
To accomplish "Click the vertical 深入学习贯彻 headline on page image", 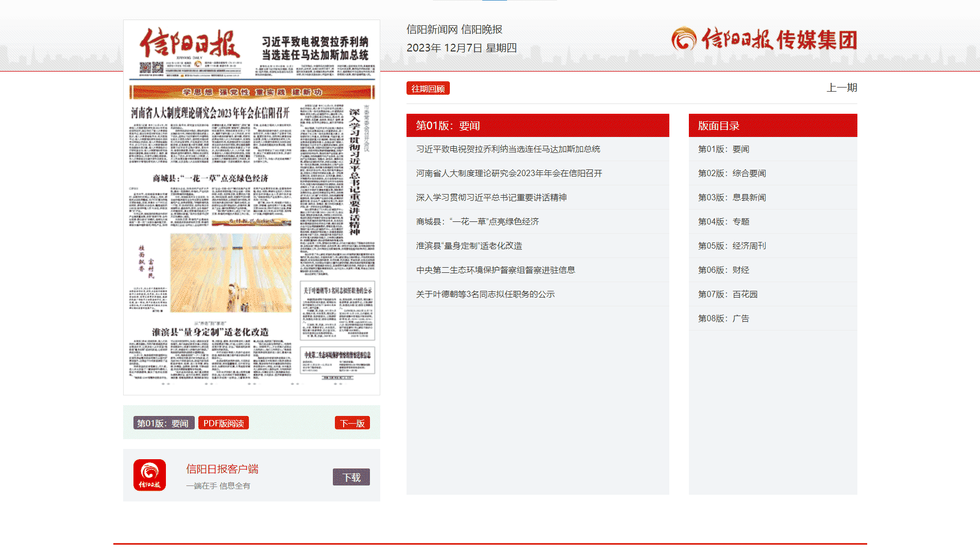I will [x=354, y=172].
